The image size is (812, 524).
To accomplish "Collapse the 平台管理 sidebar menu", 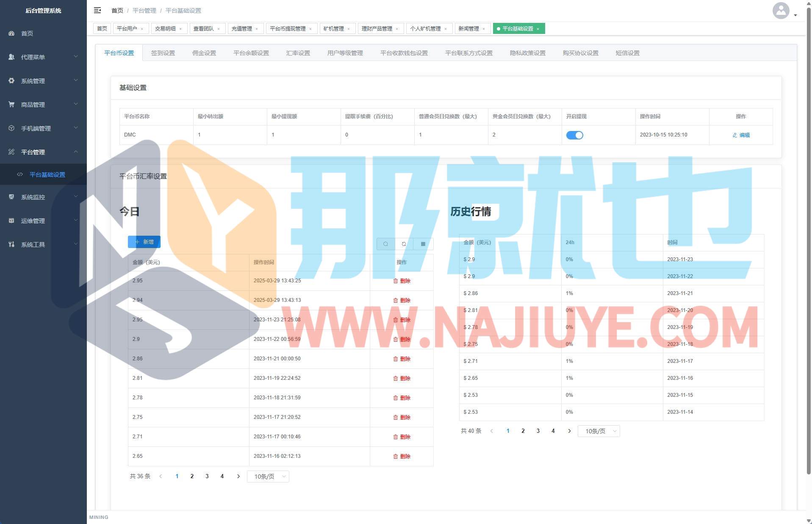I will coord(43,152).
